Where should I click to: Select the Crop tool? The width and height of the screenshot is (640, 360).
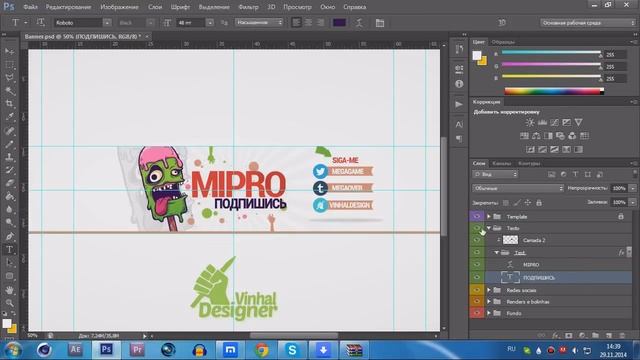click(x=9, y=104)
